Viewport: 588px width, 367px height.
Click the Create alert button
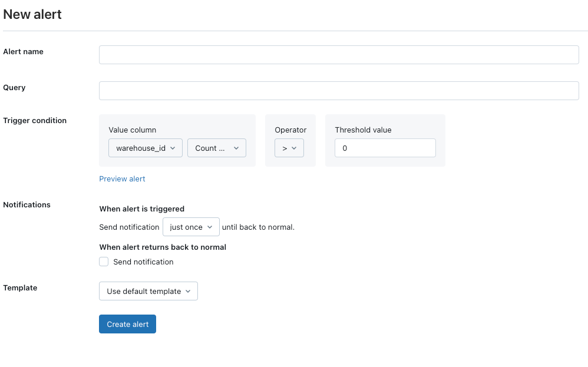(127, 323)
